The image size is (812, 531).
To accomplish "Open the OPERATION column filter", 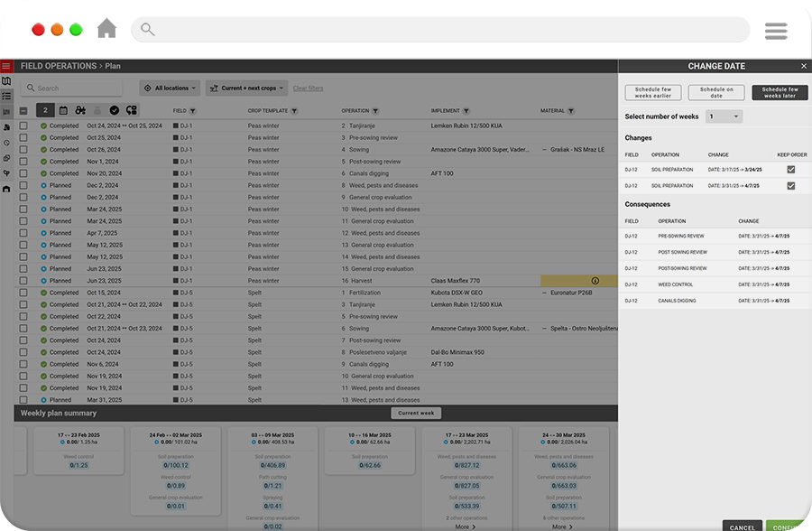I will tap(375, 111).
